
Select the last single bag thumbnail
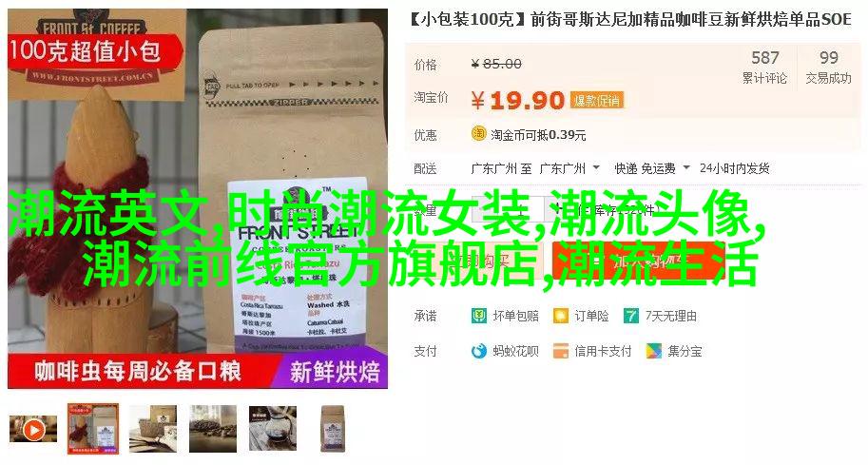(x=332, y=429)
